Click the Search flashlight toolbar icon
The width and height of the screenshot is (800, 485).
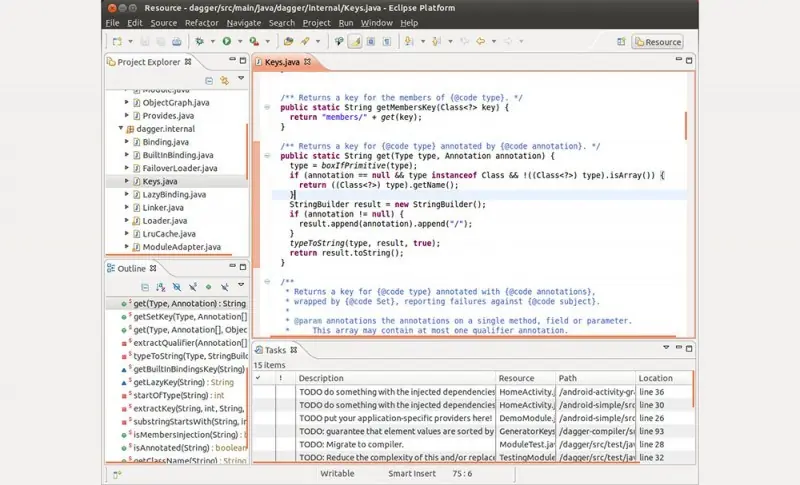point(305,42)
